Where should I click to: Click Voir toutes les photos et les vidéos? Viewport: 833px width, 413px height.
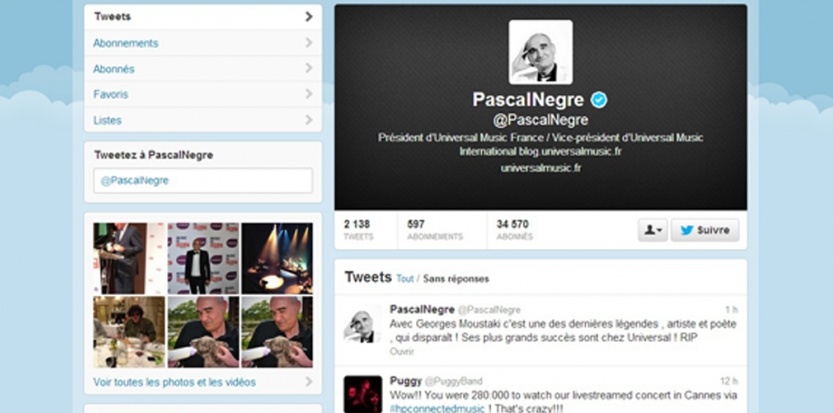click(x=174, y=382)
